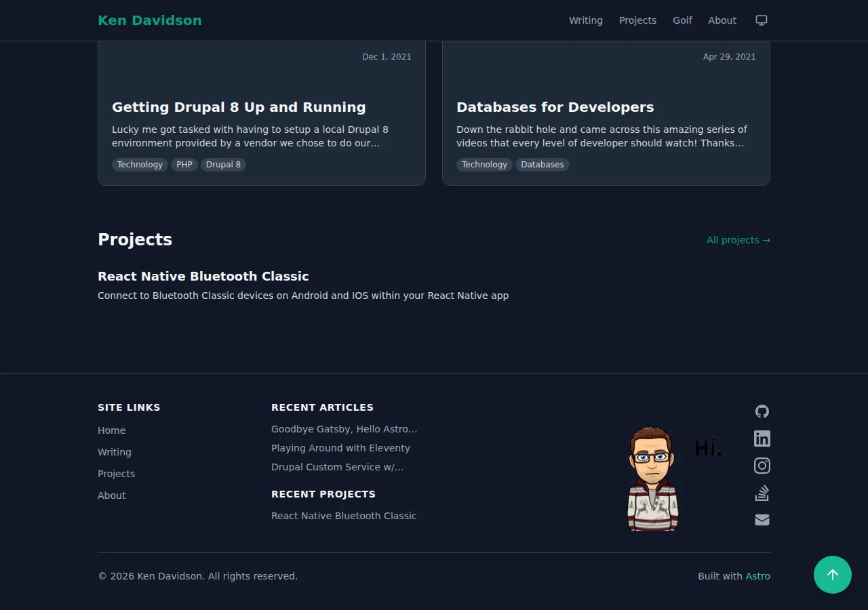Image resolution: width=868 pixels, height=610 pixels.
Task: Open the Databases for Developers article card
Action: click(555, 107)
